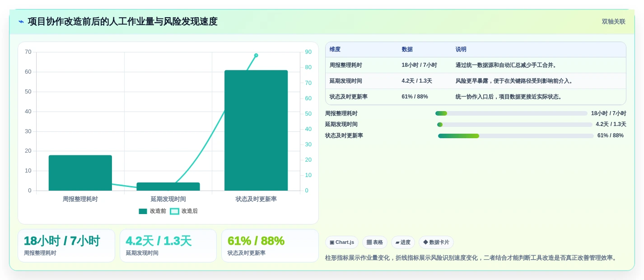
Task: Click the line data point at top of chart
Action: pyautogui.click(x=256, y=55)
